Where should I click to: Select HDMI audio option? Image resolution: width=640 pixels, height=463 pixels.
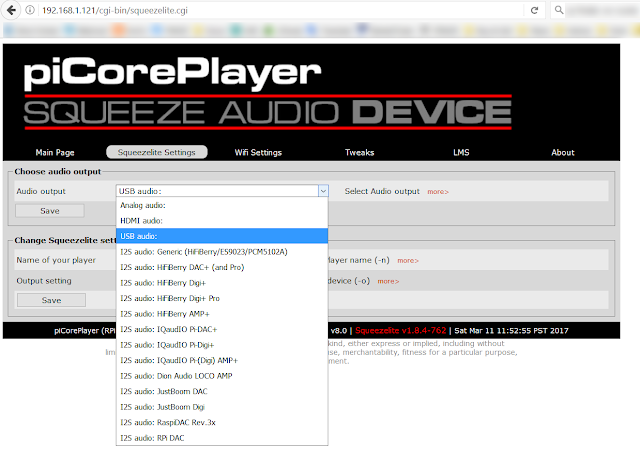tap(222, 221)
